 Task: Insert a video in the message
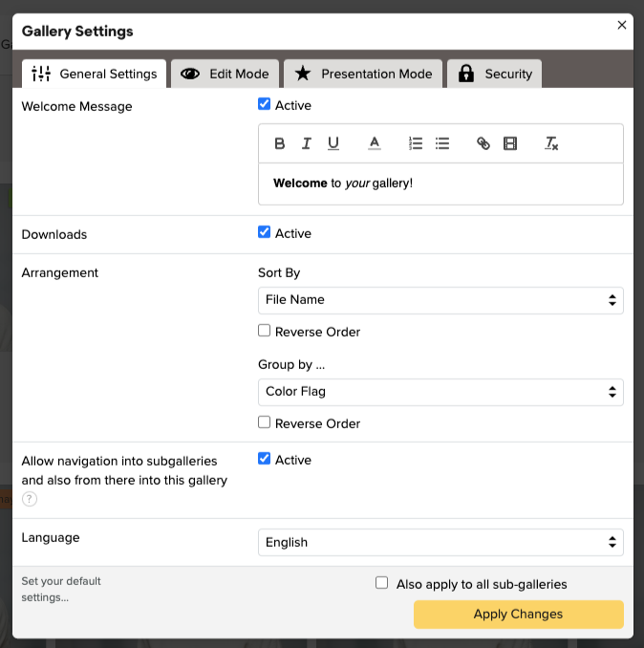coord(510,143)
